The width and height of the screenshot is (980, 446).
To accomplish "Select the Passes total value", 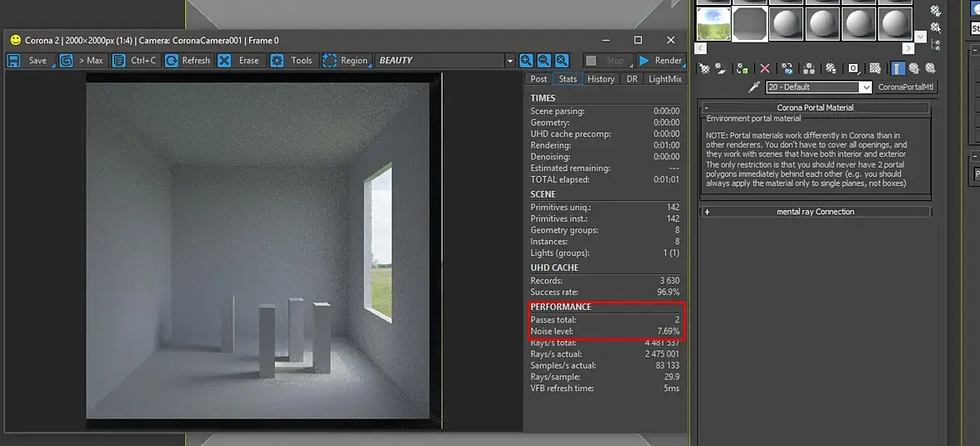I will coord(677,320).
